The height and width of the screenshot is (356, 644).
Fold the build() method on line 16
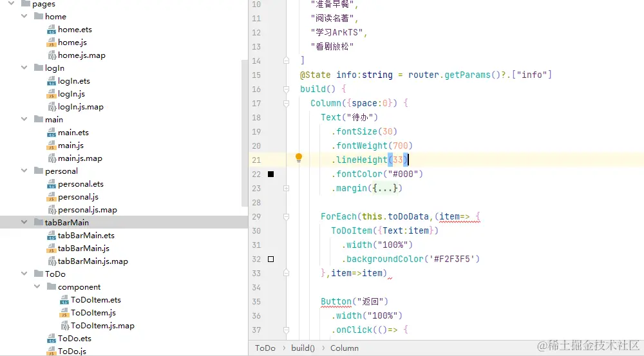tap(287, 89)
